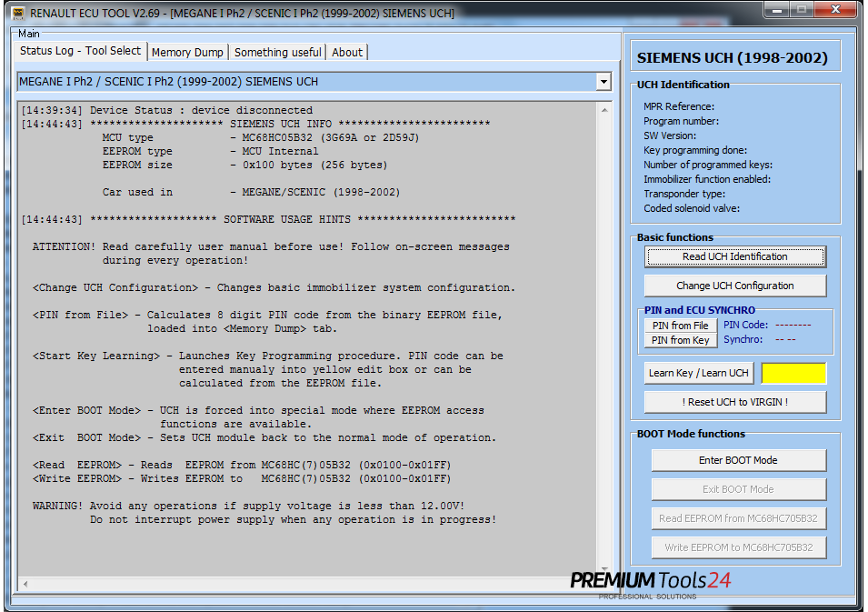
Task: Click the horizontal scrollbar left arrow
Action: 25,584
